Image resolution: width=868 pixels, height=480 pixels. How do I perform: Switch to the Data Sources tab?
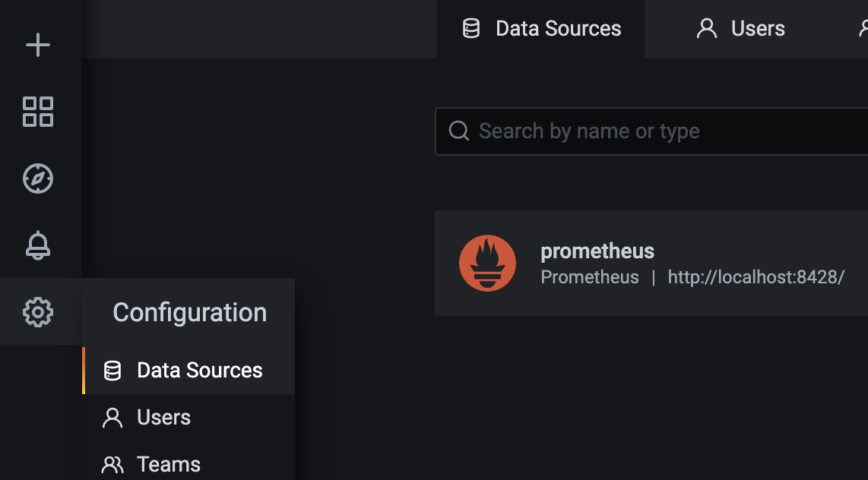point(541,29)
